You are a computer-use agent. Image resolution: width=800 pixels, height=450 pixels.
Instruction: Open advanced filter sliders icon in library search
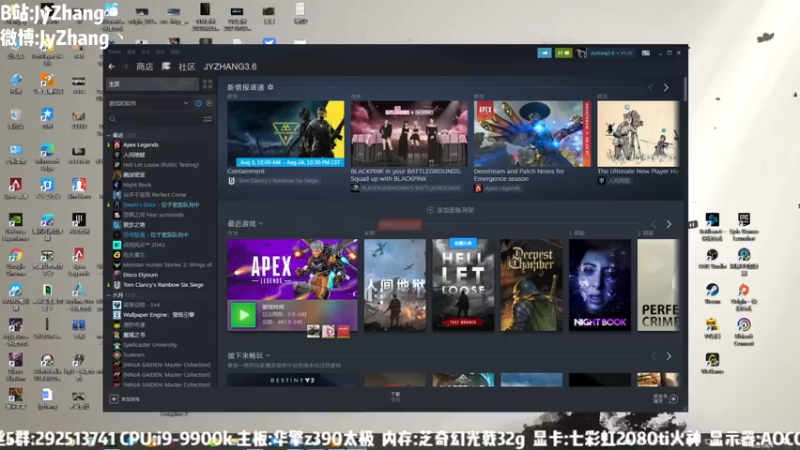[x=207, y=119]
